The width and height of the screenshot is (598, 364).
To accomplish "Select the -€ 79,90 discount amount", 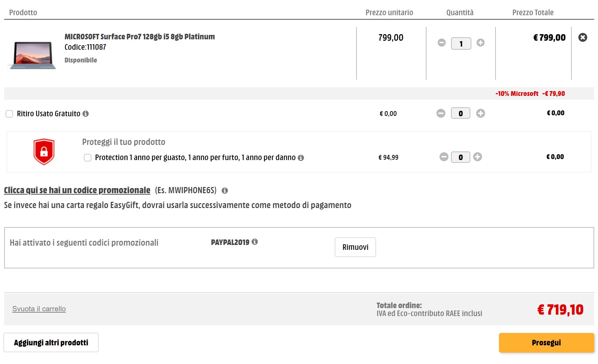I will tap(553, 94).
